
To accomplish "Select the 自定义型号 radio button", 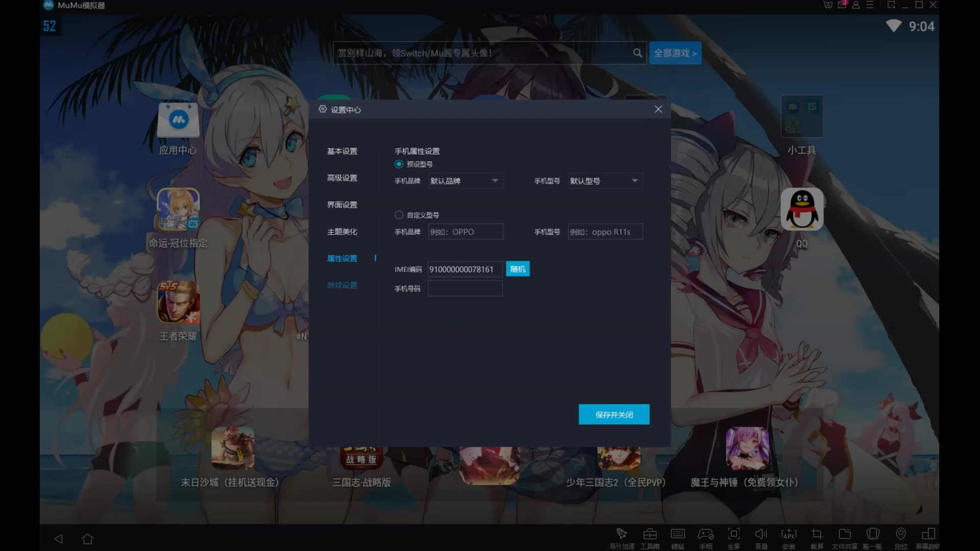I will 399,215.
